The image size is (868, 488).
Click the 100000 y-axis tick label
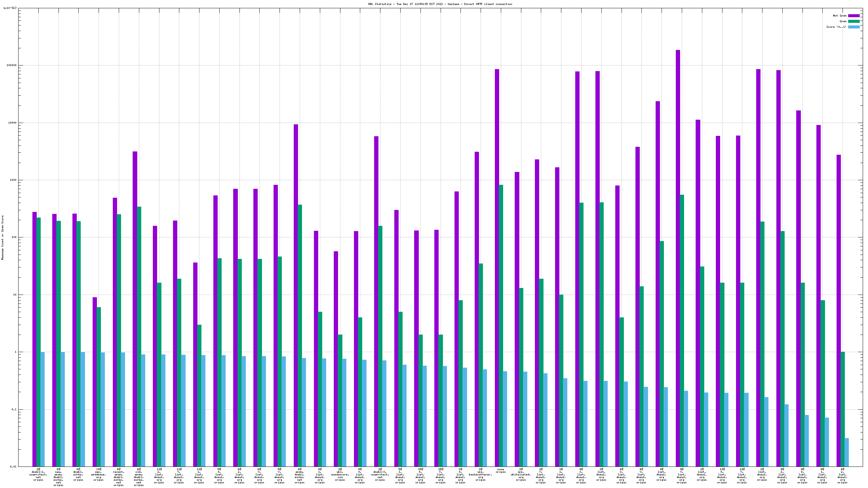(12, 65)
